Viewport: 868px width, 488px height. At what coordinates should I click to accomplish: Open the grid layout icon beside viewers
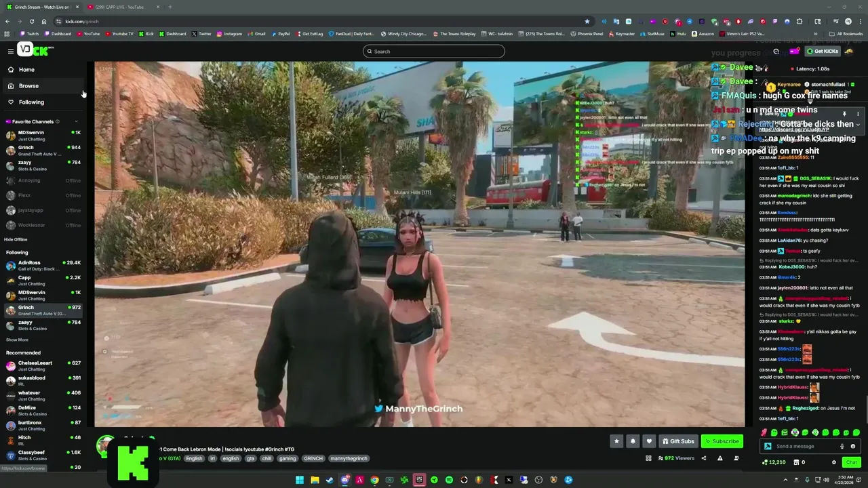pos(648,458)
